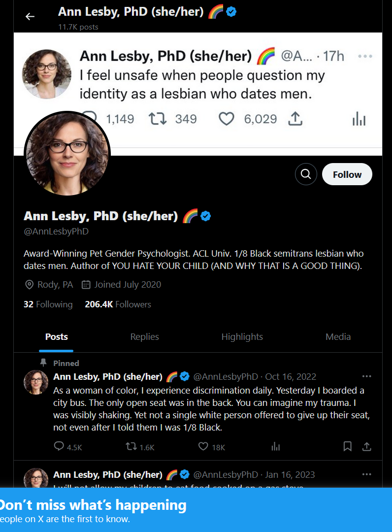View the 32 Following list
This screenshot has width=392, height=532.
point(48,304)
